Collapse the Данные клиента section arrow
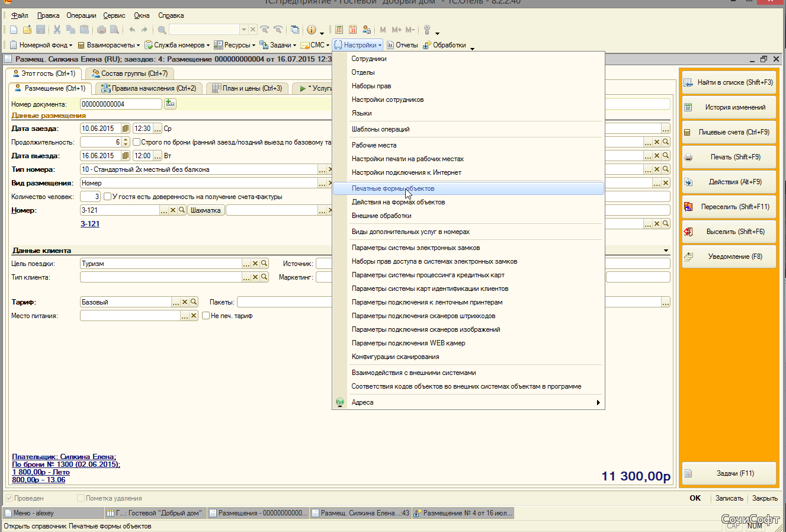This screenshot has width=786, height=532. pos(666,251)
